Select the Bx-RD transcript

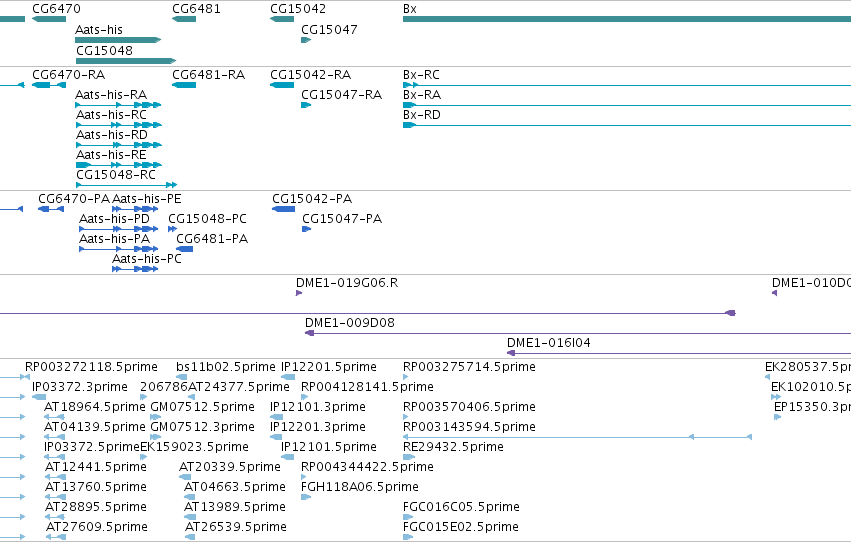click(627, 125)
